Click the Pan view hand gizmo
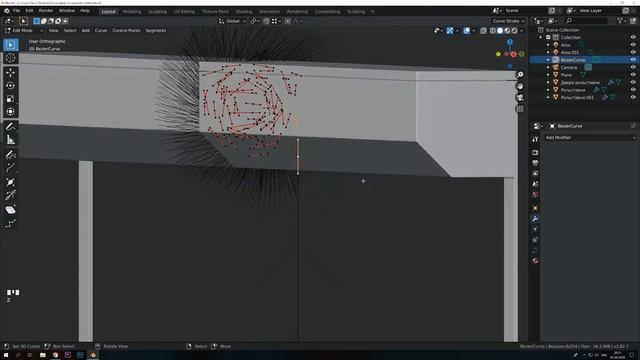Screen dimensions: 640x360 pyautogui.click(x=520, y=86)
